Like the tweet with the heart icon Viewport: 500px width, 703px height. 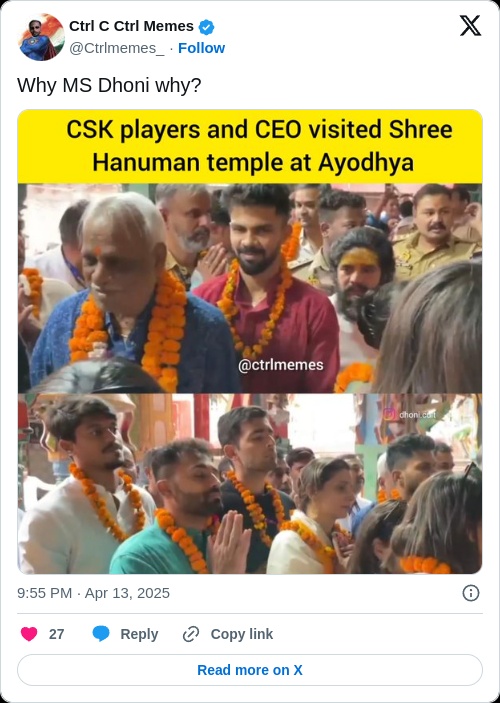pos(29,634)
